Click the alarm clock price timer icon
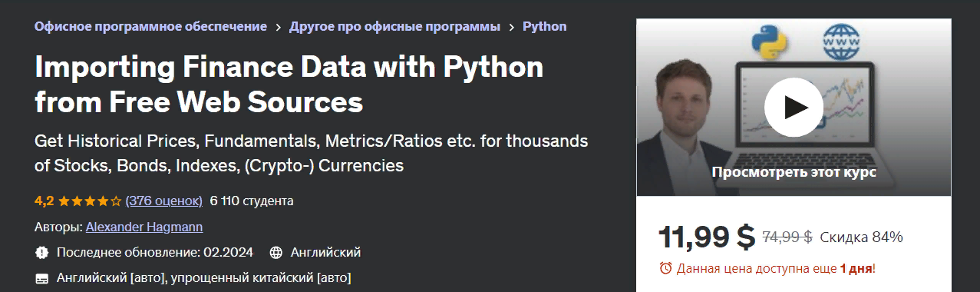The height and width of the screenshot is (292, 980). point(665,268)
